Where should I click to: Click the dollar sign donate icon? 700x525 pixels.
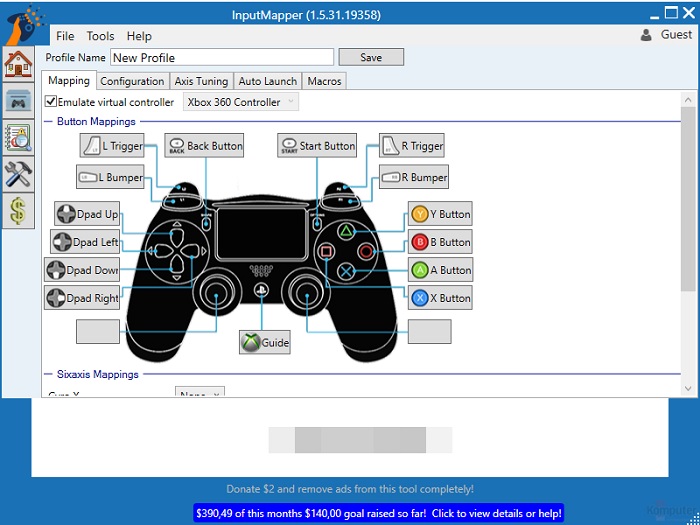tap(18, 210)
